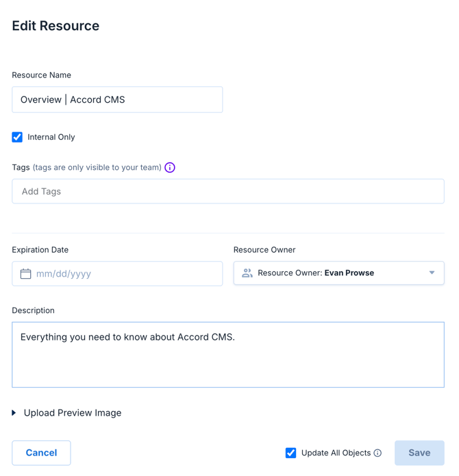Click into the Add Tags field

227,192
